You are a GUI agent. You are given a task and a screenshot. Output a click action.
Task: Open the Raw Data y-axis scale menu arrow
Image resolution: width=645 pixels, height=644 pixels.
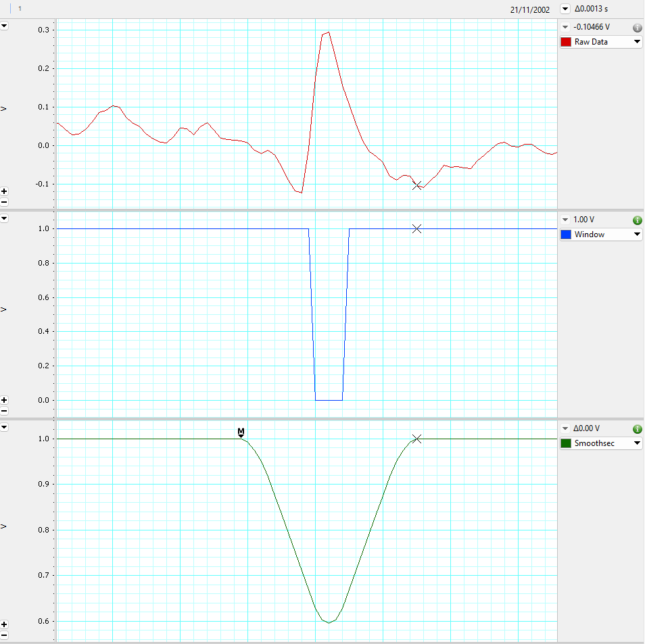(4, 26)
